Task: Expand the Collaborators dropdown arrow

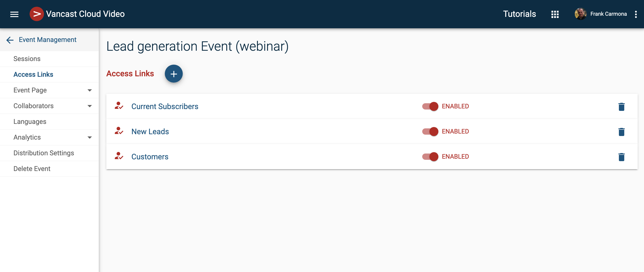Action: click(x=89, y=106)
